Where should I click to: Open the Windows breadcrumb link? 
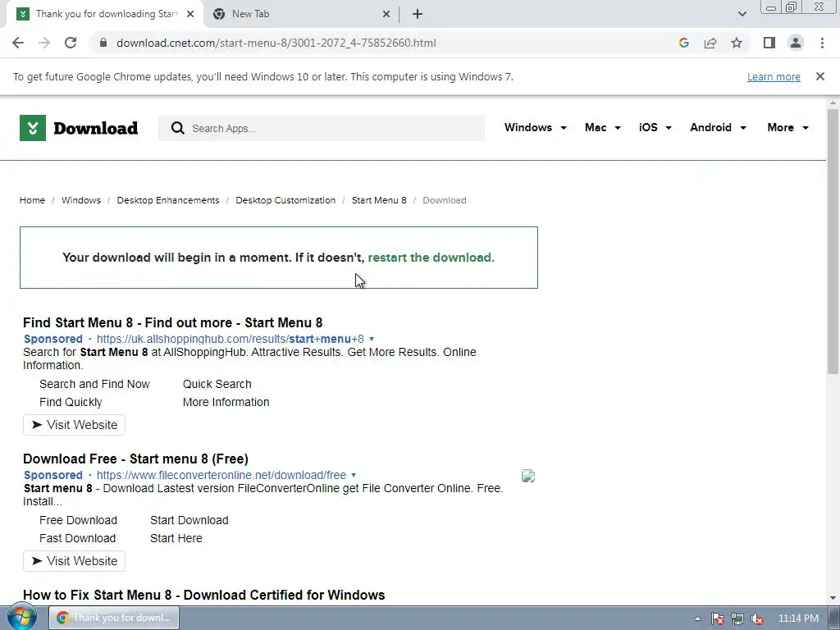click(81, 200)
